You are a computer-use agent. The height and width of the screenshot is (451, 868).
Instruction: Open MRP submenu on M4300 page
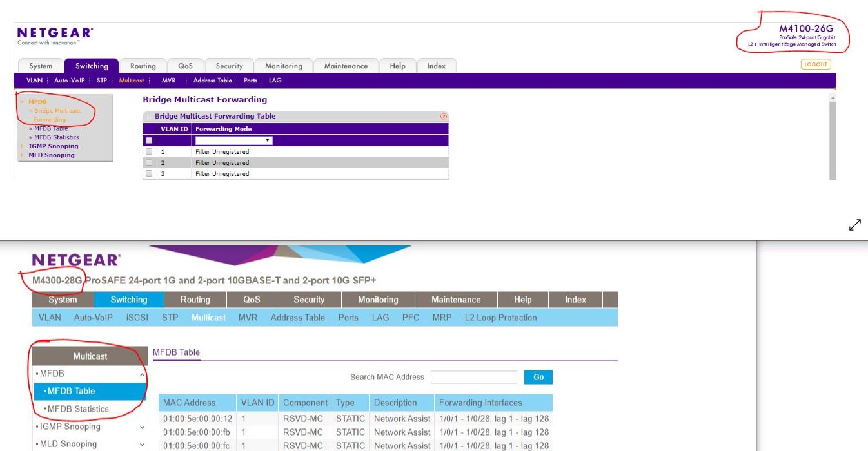pyautogui.click(x=442, y=318)
